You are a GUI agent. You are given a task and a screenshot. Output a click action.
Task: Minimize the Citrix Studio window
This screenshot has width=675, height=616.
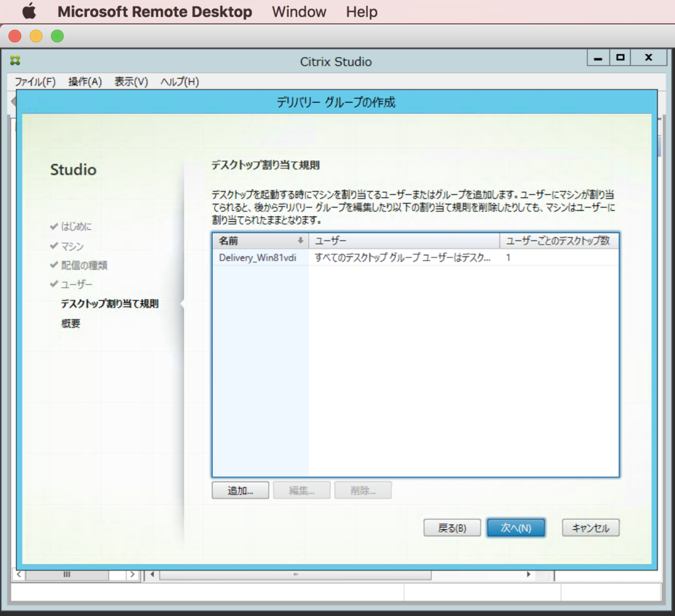[x=598, y=57]
